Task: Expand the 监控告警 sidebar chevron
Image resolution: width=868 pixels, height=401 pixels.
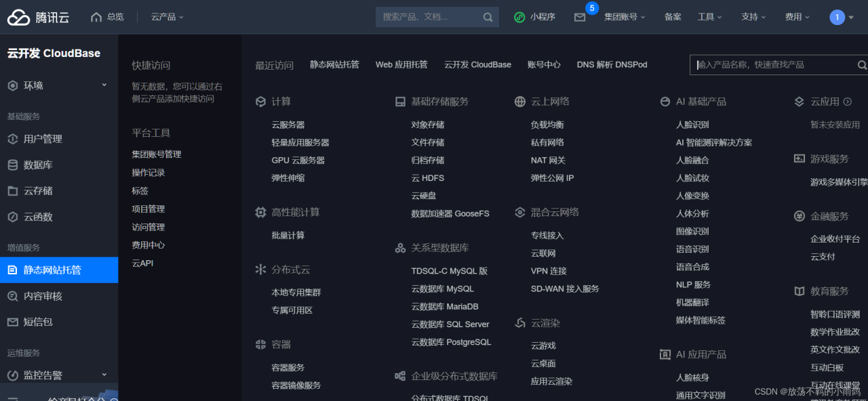Action: (104, 374)
